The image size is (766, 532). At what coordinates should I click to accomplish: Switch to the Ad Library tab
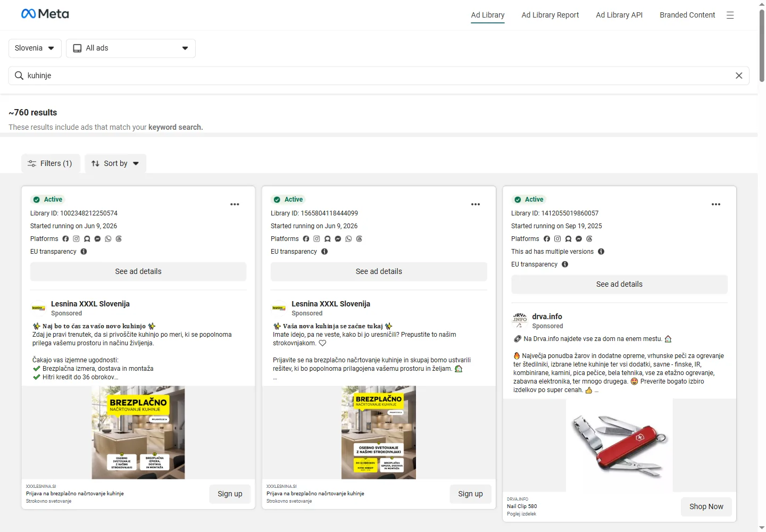tap(488, 15)
